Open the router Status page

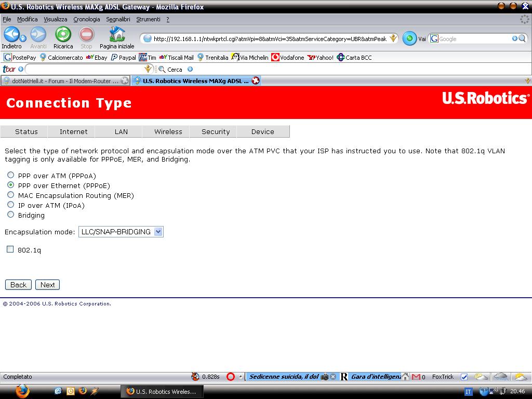26,131
